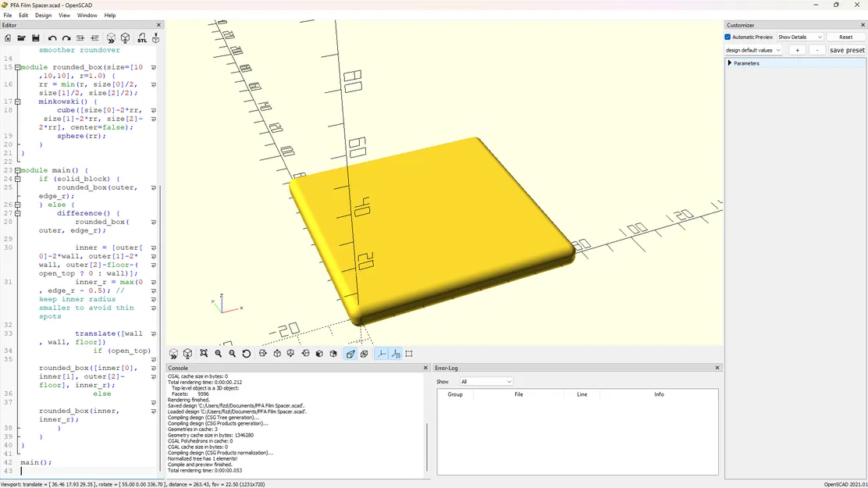Click the View All icon in viewport toolbar

(x=204, y=354)
